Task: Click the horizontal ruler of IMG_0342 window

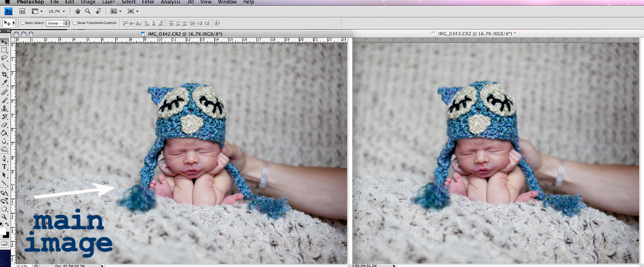Action: coord(181,40)
